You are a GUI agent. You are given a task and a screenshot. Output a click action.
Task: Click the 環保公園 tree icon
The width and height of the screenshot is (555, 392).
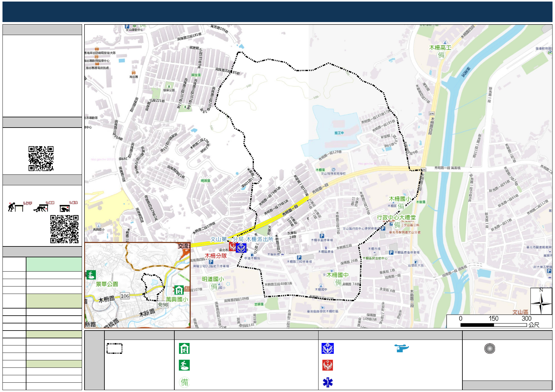169,86
